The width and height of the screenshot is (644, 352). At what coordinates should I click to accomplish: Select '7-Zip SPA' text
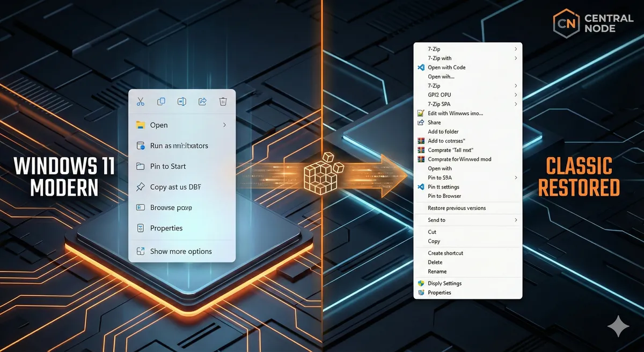(439, 104)
